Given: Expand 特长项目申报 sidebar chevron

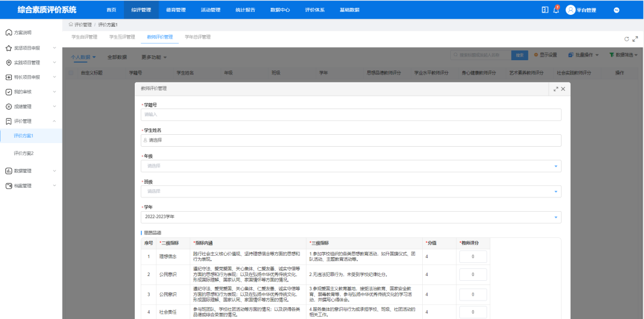Looking at the screenshot, I should click(x=54, y=77).
